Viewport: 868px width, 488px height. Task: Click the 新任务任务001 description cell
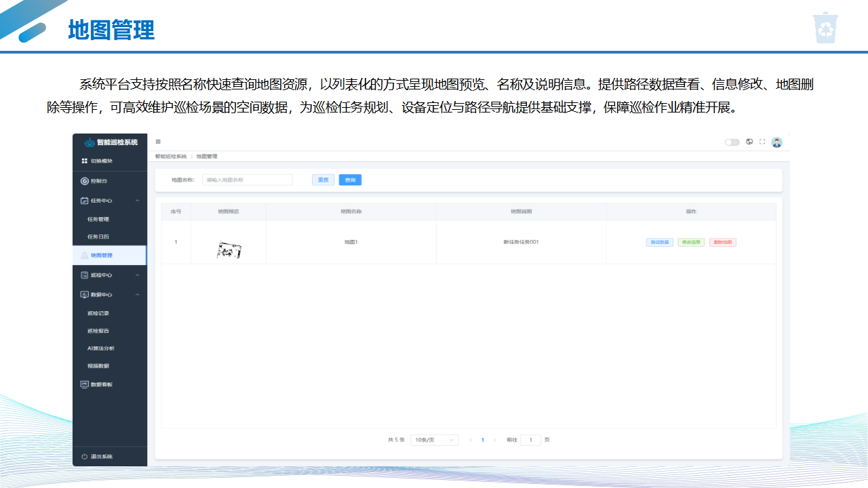521,242
